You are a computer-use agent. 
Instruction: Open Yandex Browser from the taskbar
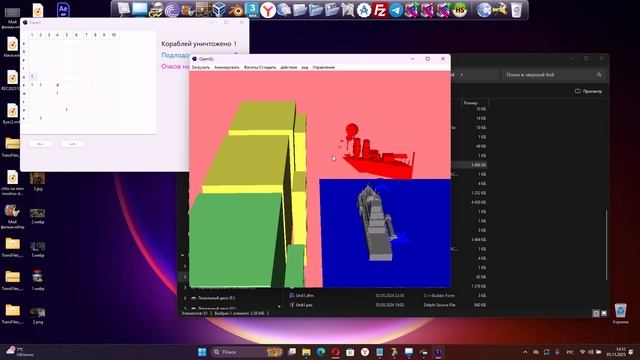pos(365,352)
